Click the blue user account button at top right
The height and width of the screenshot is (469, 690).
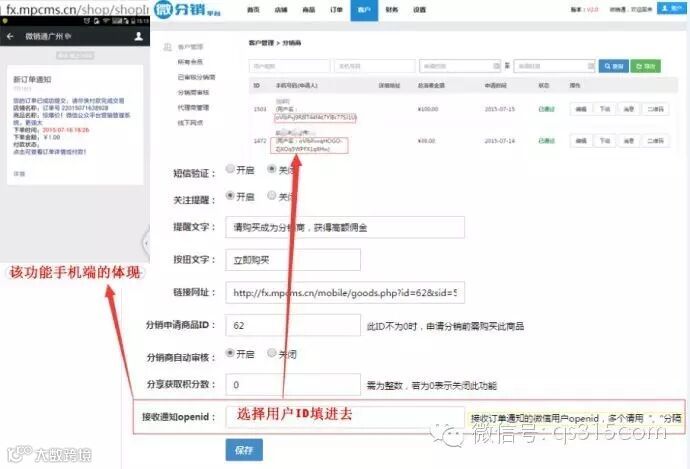(672, 8)
